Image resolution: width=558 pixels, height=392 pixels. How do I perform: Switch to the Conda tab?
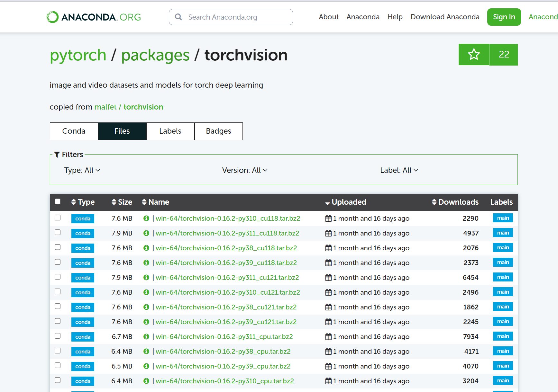coord(74,131)
